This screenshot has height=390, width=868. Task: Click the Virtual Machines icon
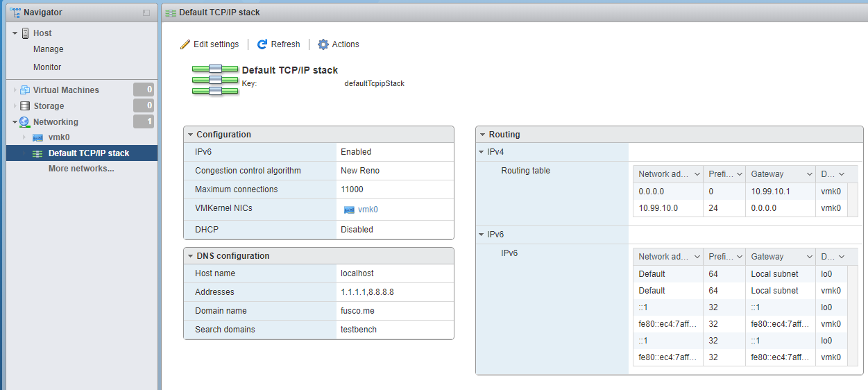pyautogui.click(x=25, y=90)
